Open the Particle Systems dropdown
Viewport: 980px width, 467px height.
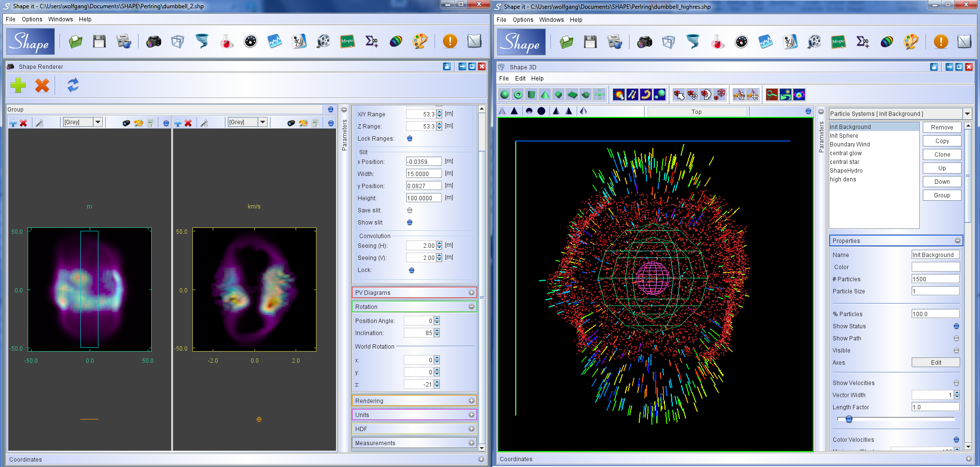pyautogui.click(x=967, y=114)
